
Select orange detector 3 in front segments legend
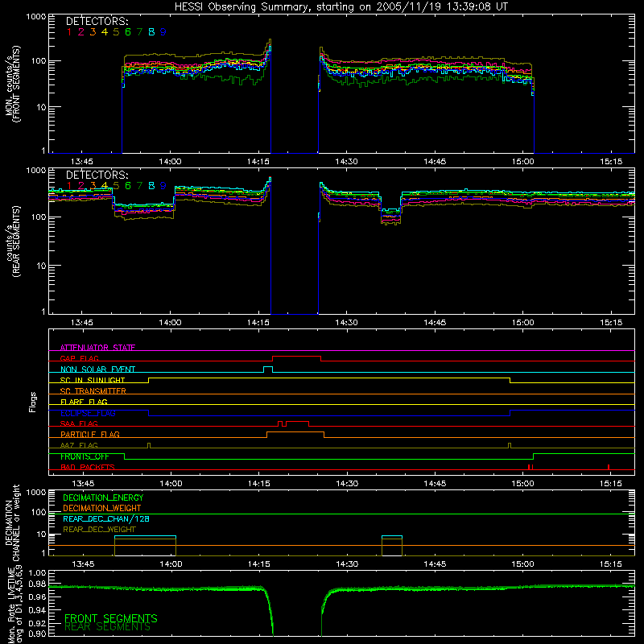click(93, 32)
